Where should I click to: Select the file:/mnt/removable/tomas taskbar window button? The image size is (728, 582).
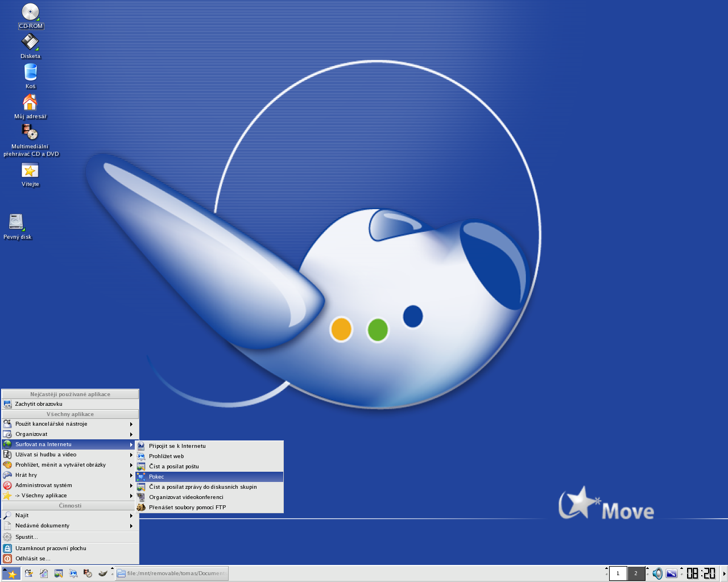point(172,573)
